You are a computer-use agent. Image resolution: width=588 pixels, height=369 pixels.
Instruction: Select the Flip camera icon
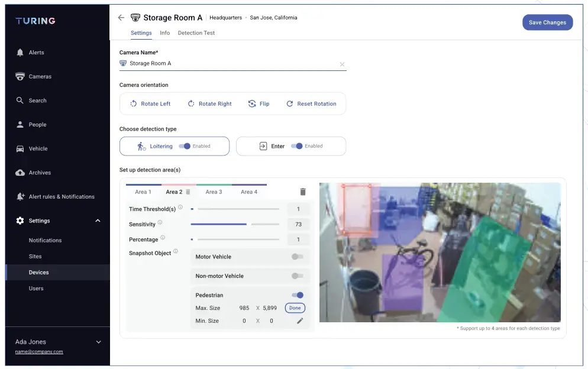pyautogui.click(x=251, y=103)
